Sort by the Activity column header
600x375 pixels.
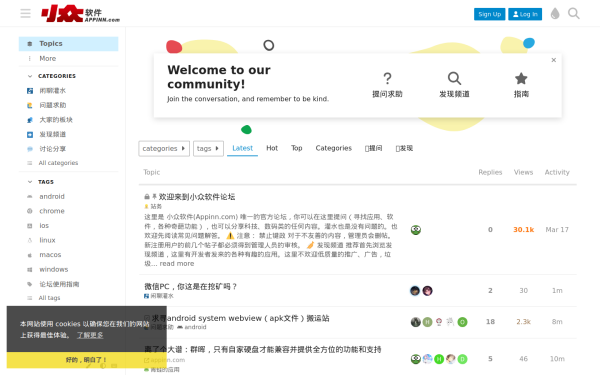pyautogui.click(x=557, y=172)
